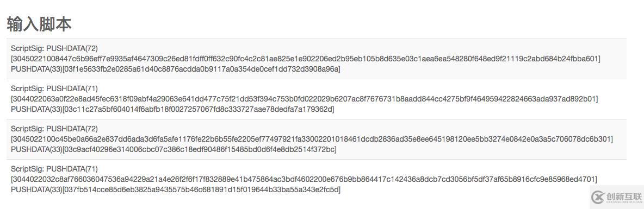Click the 创新互联 watermark text
The height and width of the screenshot is (209, 644).
[623, 197]
